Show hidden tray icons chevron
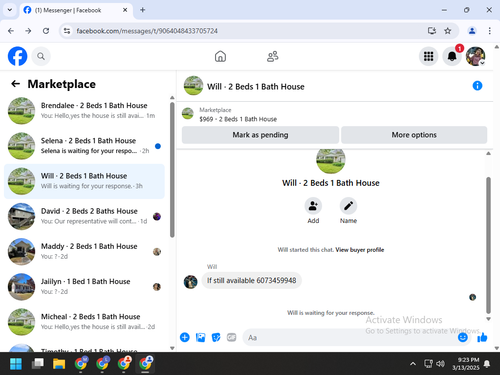 413,364
